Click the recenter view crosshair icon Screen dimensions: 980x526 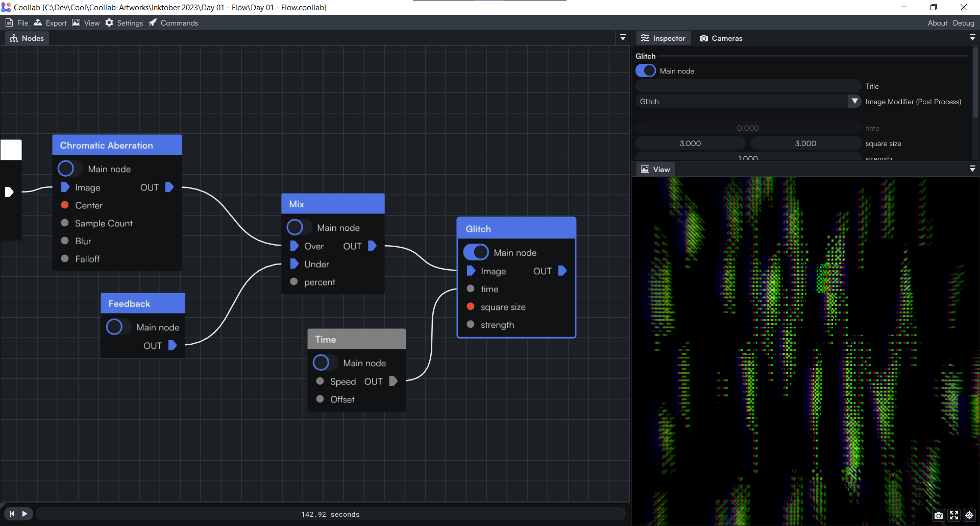969,516
